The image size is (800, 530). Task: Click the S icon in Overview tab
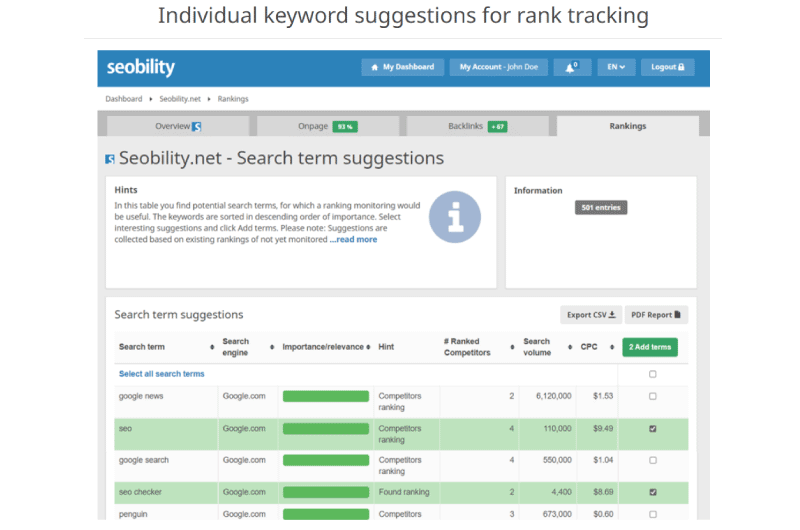coord(196,127)
